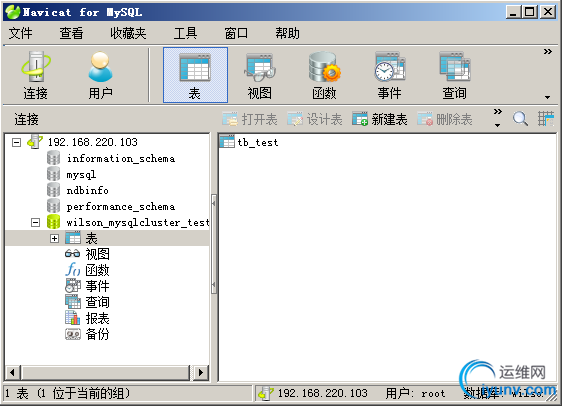Select 视图 node in the tree
The height and width of the screenshot is (406, 562).
[97, 254]
